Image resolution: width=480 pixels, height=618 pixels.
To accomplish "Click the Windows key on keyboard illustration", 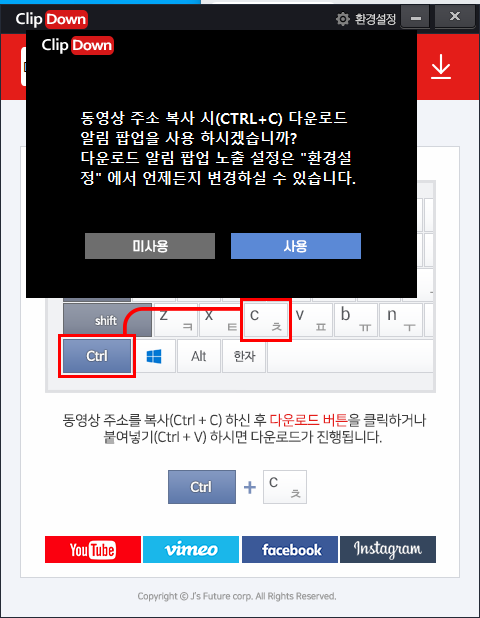I will 154,356.
